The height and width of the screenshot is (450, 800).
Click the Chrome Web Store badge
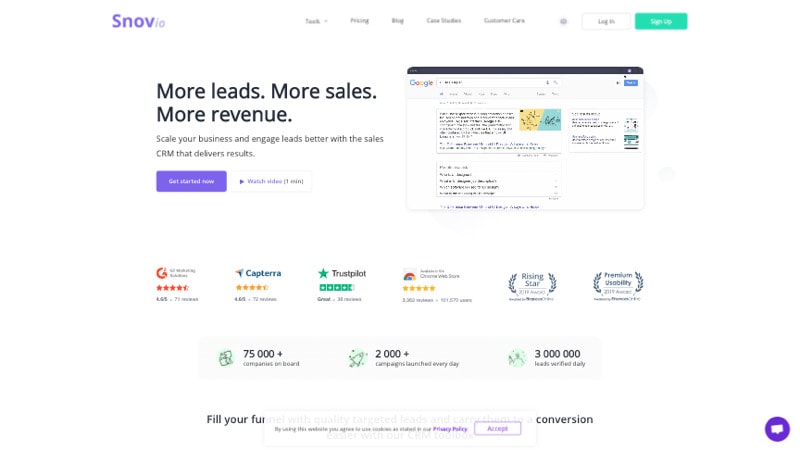click(431, 274)
